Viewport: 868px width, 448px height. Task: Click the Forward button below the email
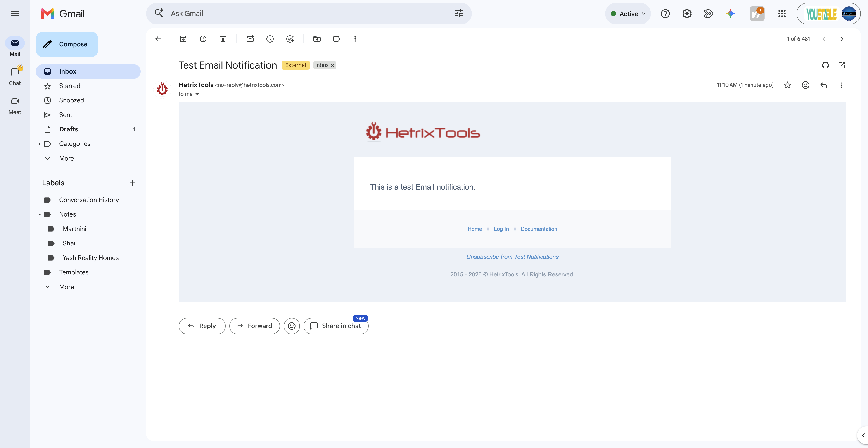pyautogui.click(x=254, y=326)
